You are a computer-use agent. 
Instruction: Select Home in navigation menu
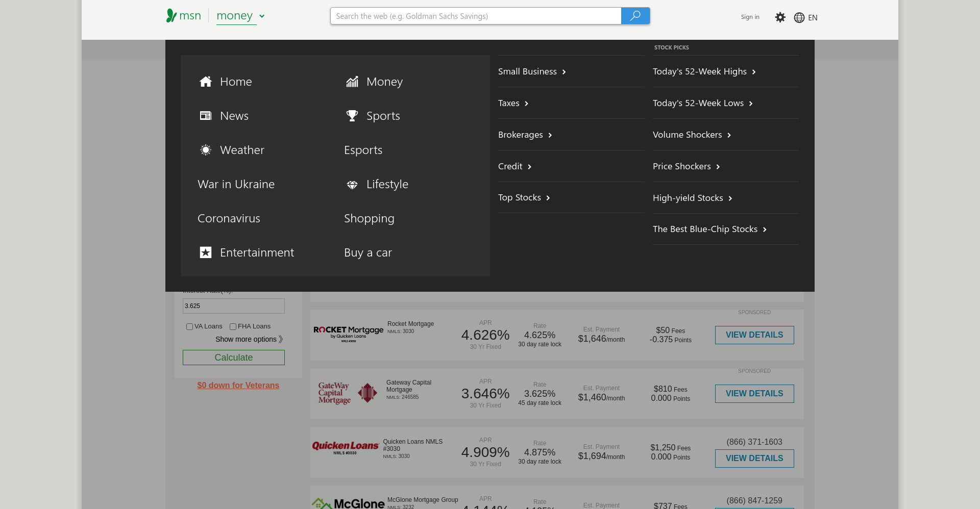[236, 82]
